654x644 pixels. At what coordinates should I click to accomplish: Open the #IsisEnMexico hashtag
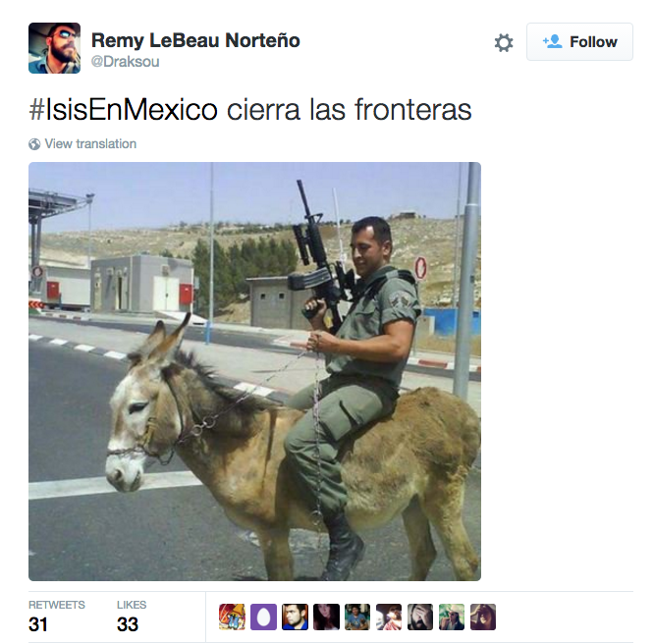point(124,109)
